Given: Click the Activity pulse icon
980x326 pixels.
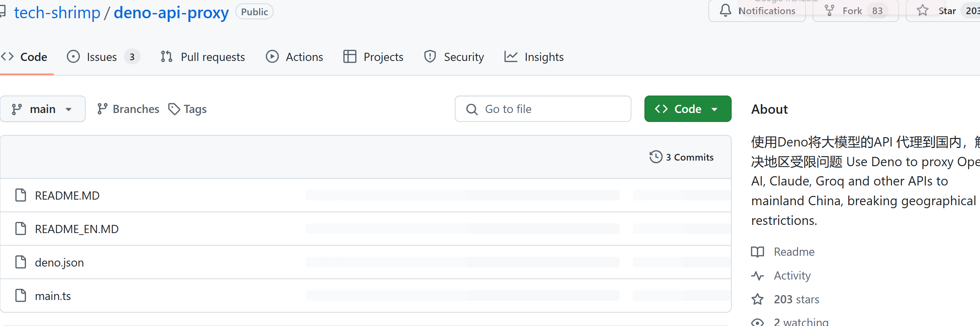Looking at the screenshot, I should pos(757,276).
